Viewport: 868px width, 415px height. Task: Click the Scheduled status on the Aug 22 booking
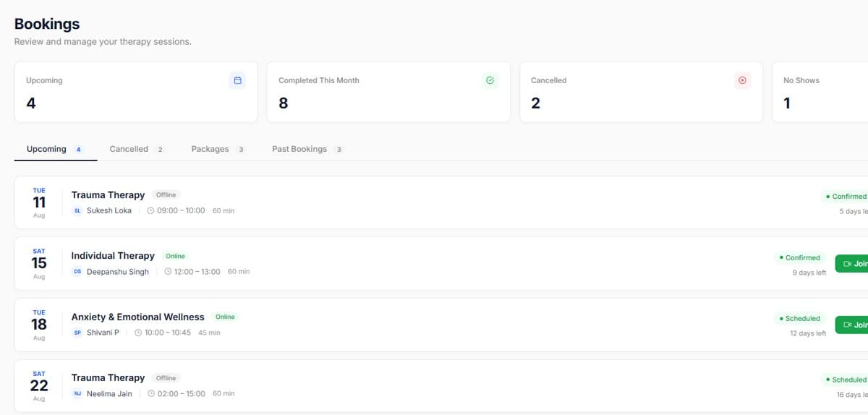pyautogui.click(x=845, y=380)
